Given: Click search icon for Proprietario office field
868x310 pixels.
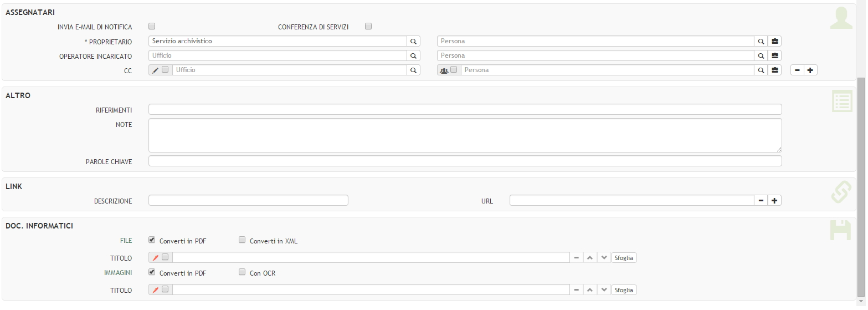Looking at the screenshot, I should (413, 42).
